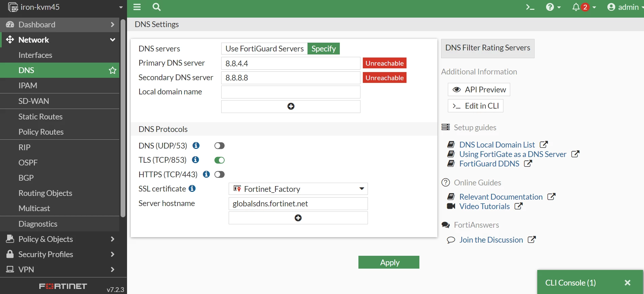Open the search magnifier icon
Viewport: 644px width, 294px height.
[x=157, y=7]
